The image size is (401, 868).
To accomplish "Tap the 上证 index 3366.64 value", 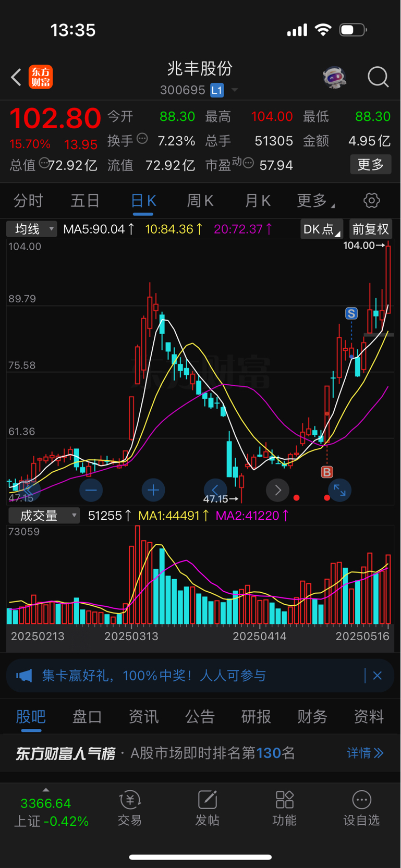I will pos(46,803).
